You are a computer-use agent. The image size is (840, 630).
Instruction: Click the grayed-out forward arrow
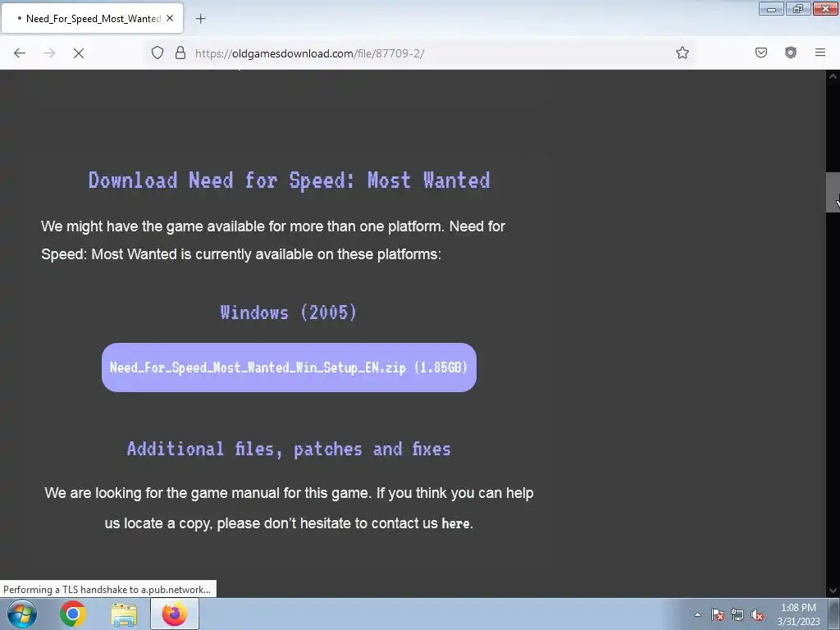point(49,53)
